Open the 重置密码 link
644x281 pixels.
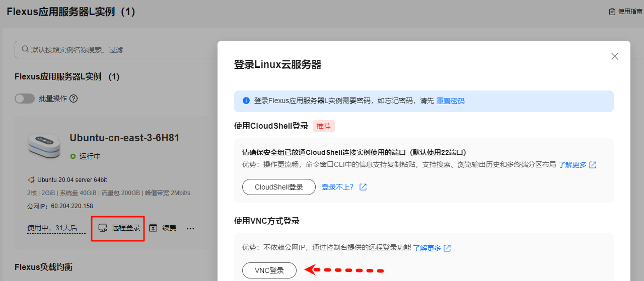(x=451, y=101)
